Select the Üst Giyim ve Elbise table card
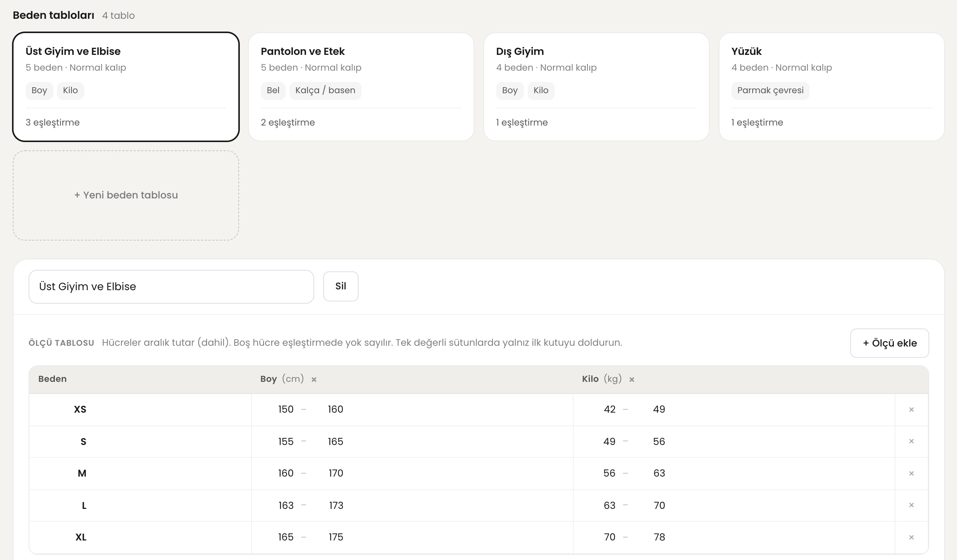Viewport: 957px width, 560px height. (x=126, y=86)
